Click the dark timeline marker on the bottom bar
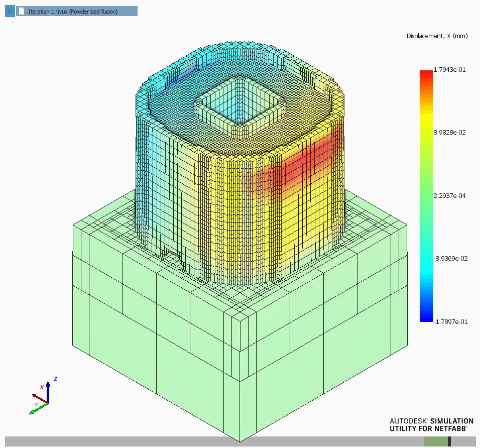This screenshot has width=480, height=448. click(449, 441)
